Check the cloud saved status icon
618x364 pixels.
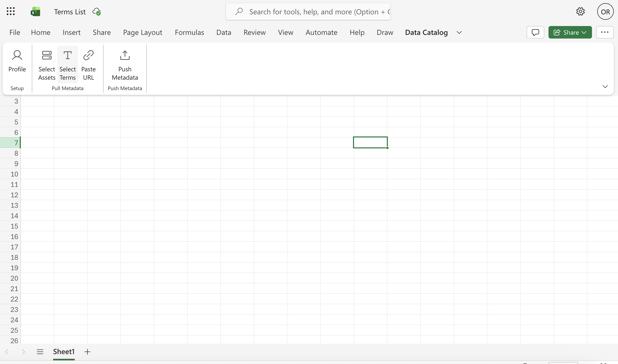(x=97, y=12)
